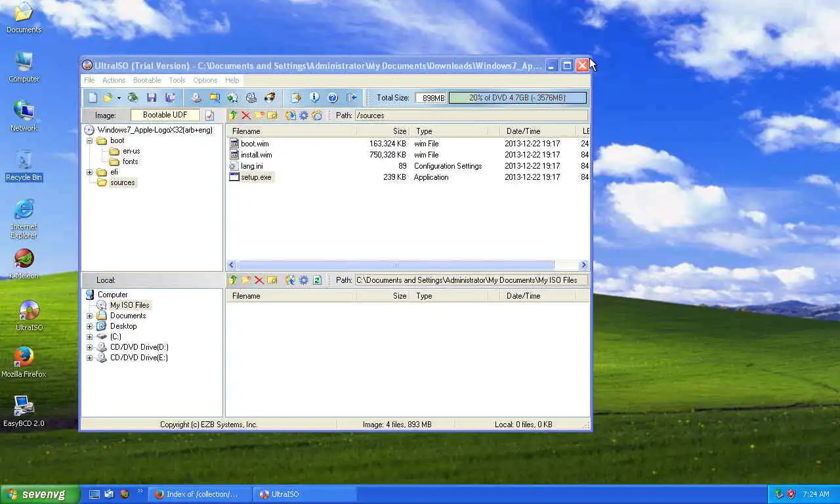Expand CD/DVD Drive(E:) node
Image resolution: width=840 pixels, height=504 pixels.
coord(90,358)
